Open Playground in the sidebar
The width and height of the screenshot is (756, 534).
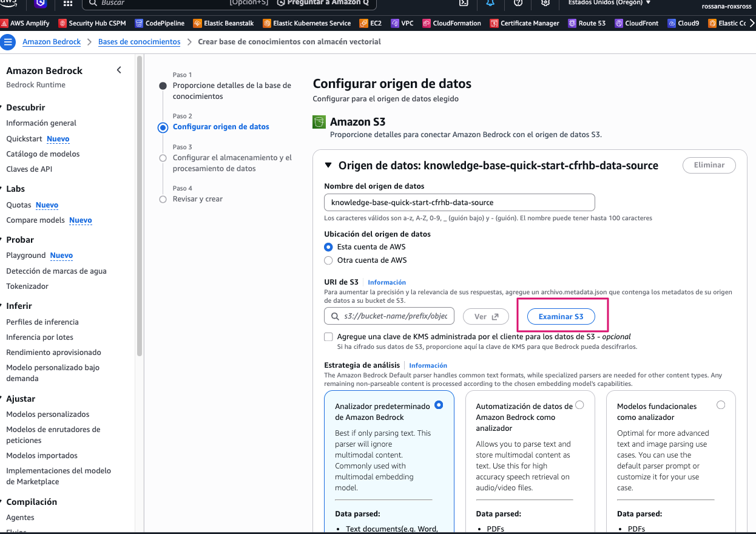[x=26, y=255]
